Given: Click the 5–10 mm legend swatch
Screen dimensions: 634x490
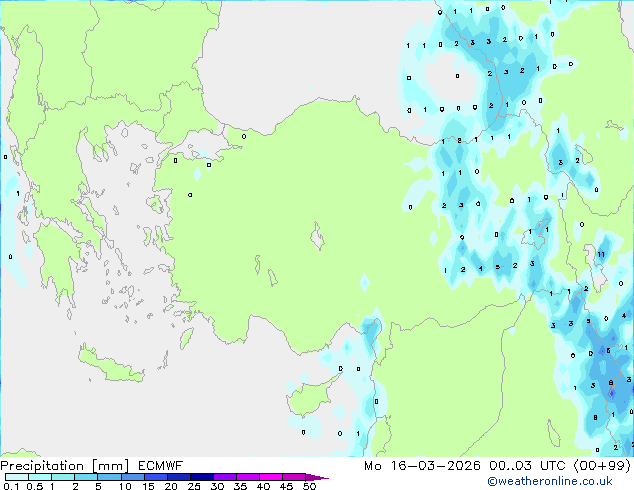Looking at the screenshot, I should 110,477.
